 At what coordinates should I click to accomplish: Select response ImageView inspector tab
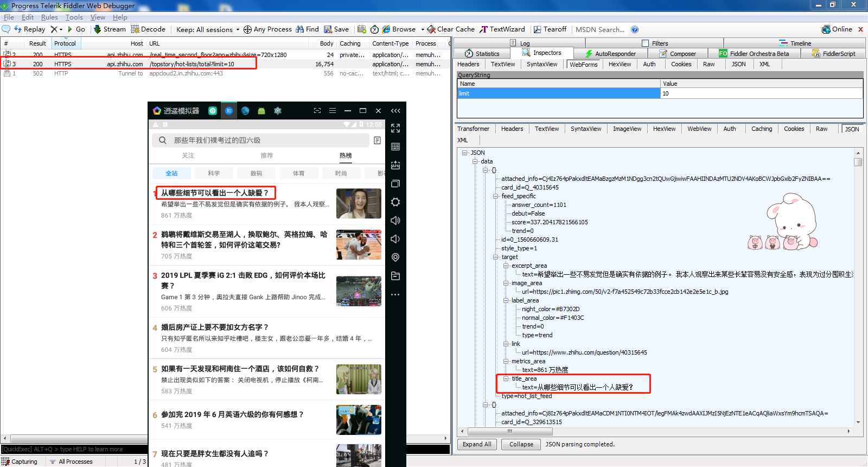[627, 129]
